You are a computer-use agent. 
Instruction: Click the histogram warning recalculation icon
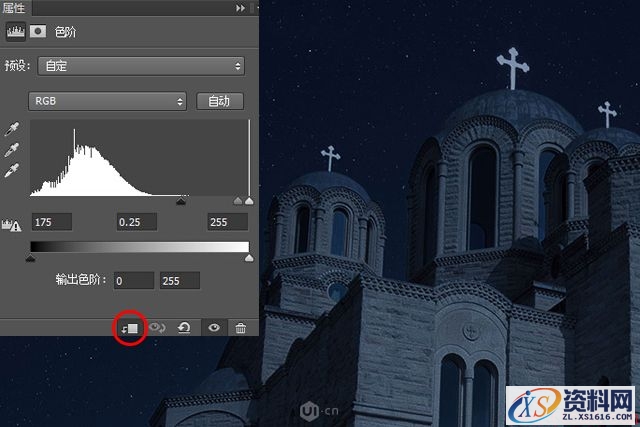tap(14, 225)
